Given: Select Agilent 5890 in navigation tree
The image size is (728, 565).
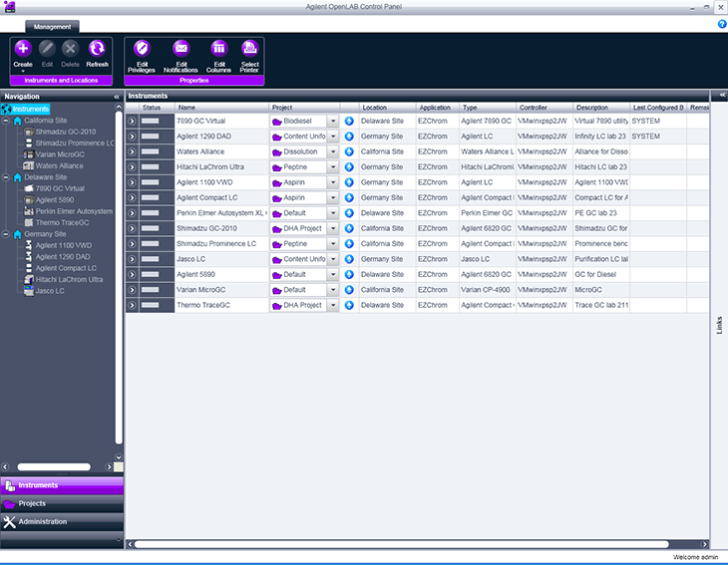Looking at the screenshot, I should coord(55,200).
